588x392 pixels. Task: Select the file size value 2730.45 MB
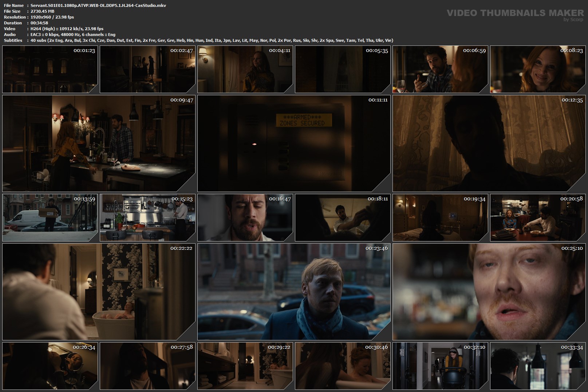43,11
